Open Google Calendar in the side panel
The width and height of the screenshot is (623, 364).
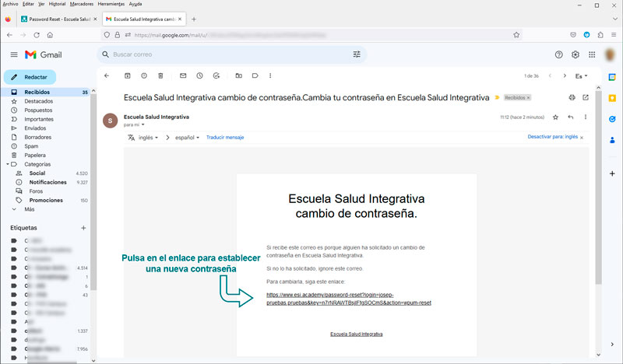click(612, 77)
